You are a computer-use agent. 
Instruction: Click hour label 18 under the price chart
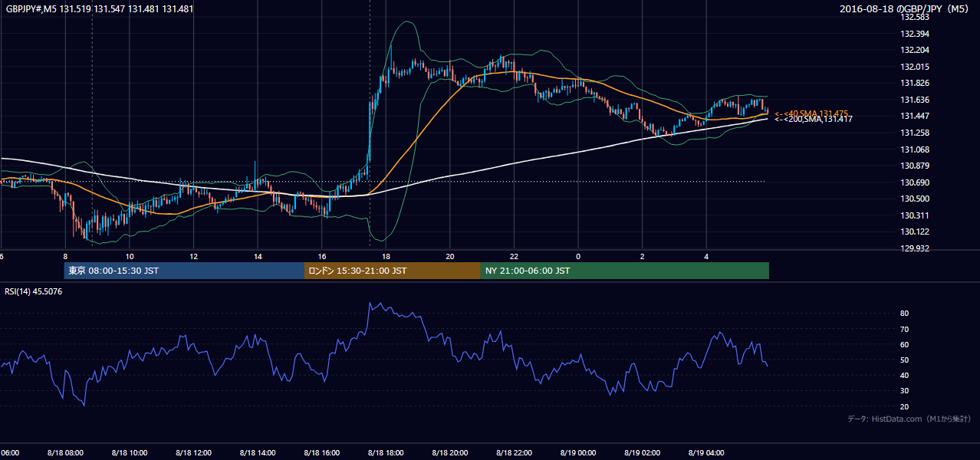point(386,256)
